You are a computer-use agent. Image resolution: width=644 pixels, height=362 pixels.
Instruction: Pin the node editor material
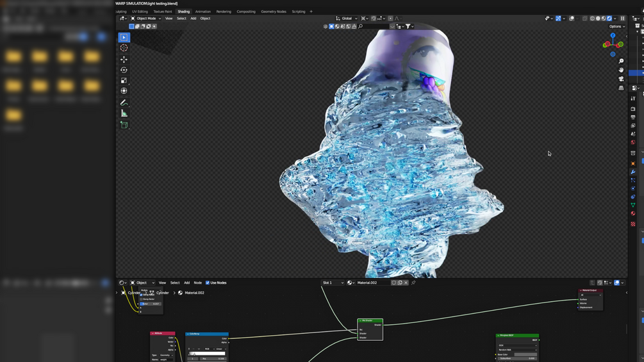[x=413, y=283]
